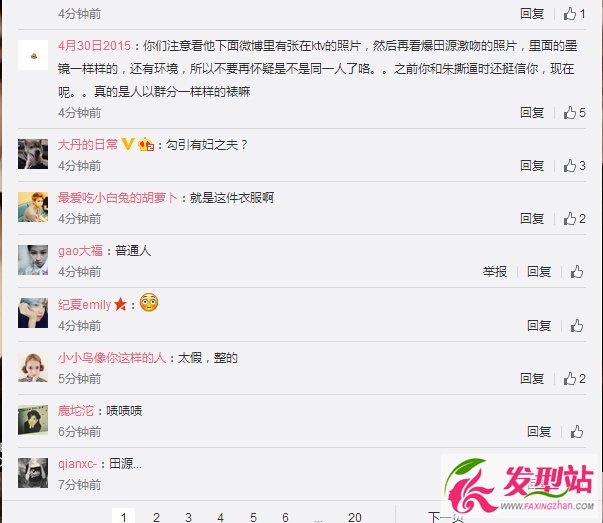Open 鹿坨沱's avatar thumbnail
603x523 pixels.
pos(33,420)
